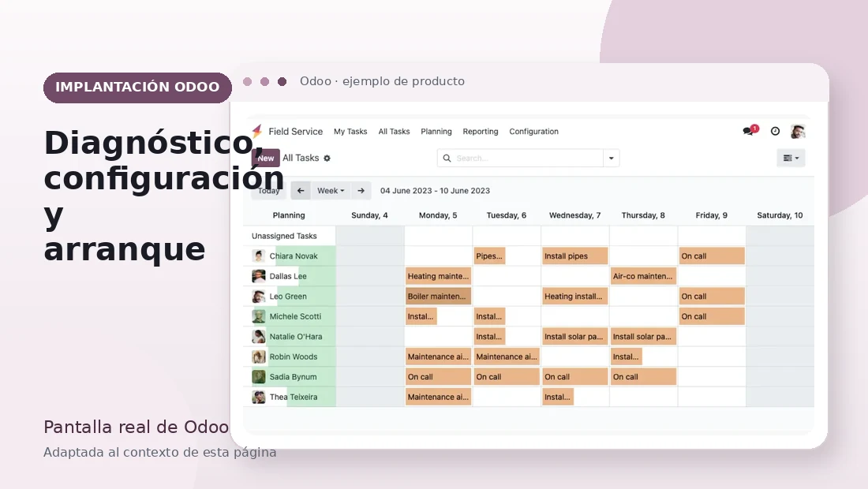
Task: Go to previous week with left arrow
Action: [301, 190]
